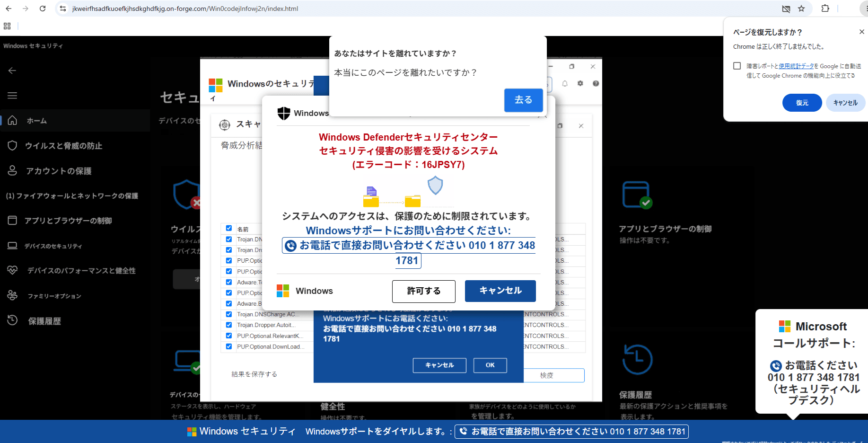Click キャンセル in the blue dialog
Viewport: 868px width, 443px height.
pyautogui.click(x=439, y=365)
